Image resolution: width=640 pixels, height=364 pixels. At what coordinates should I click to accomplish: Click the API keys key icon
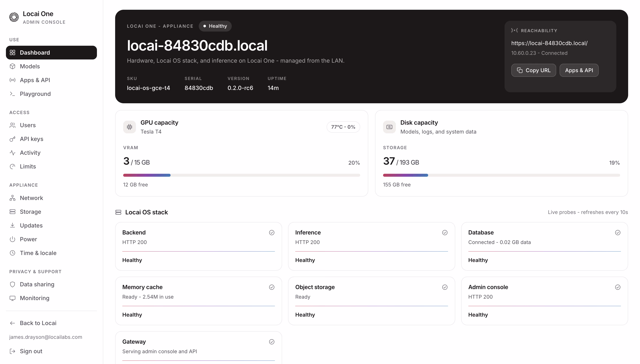[x=12, y=139]
